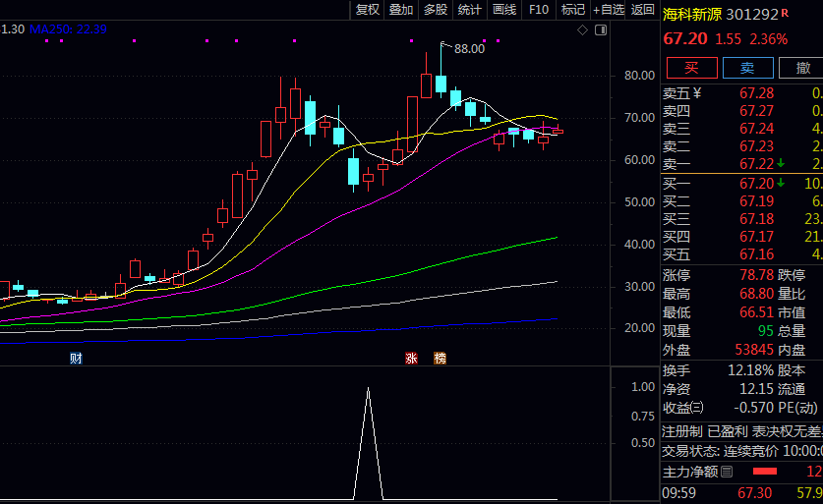Open the F10 company info
Image resolution: width=823 pixels, height=504 pixels.
tap(539, 10)
